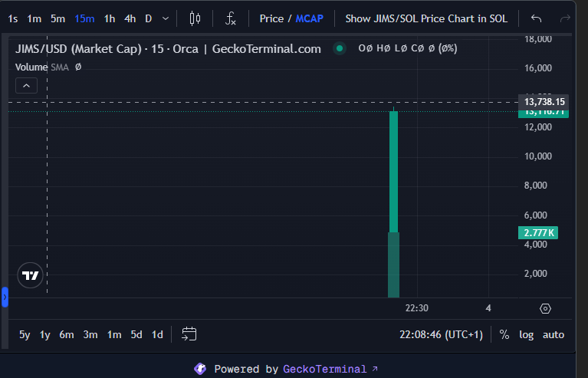Click the JIMS/USD Market Cap title
Viewport: 588px width, 378px height.
[168, 49]
